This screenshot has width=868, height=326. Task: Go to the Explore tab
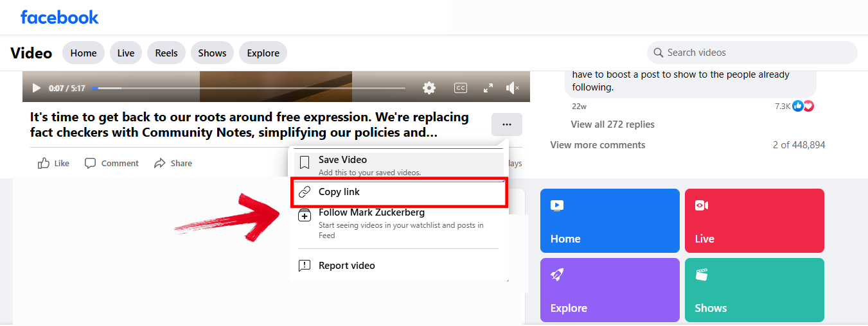pos(263,53)
